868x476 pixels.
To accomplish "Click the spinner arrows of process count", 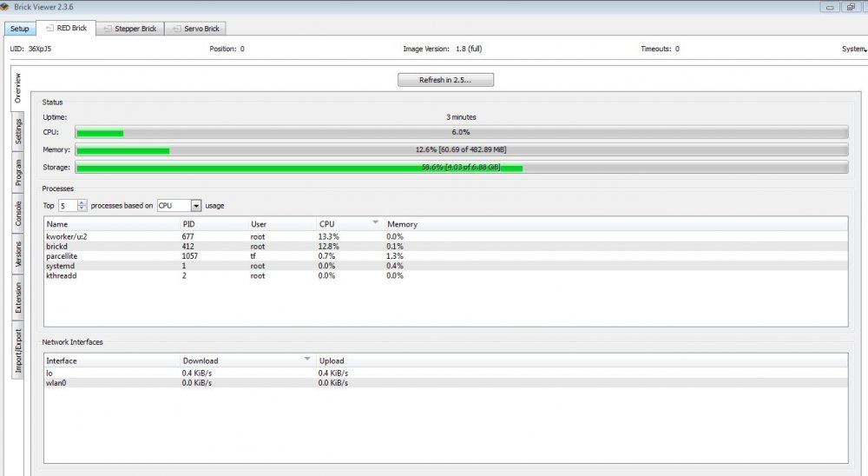I will point(82,206).
